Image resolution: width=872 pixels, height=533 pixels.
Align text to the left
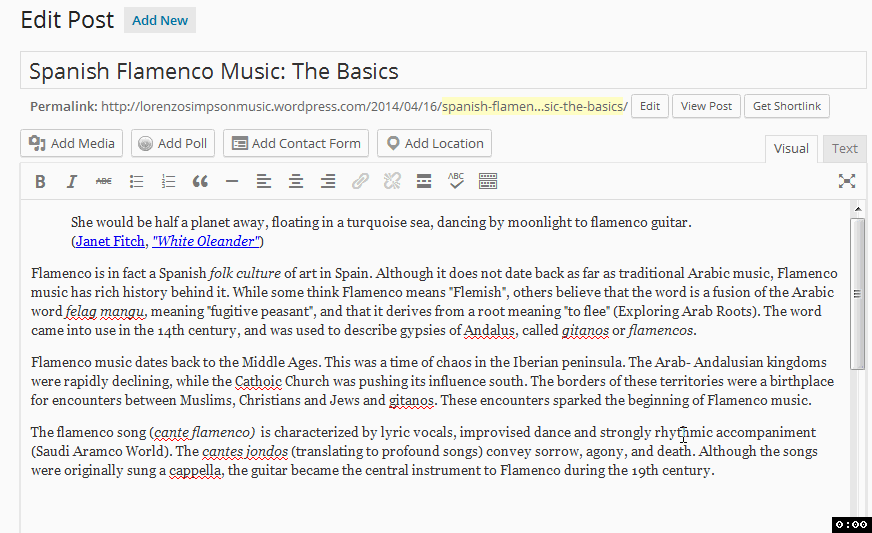pyautogui.click(x=264, y=181)
